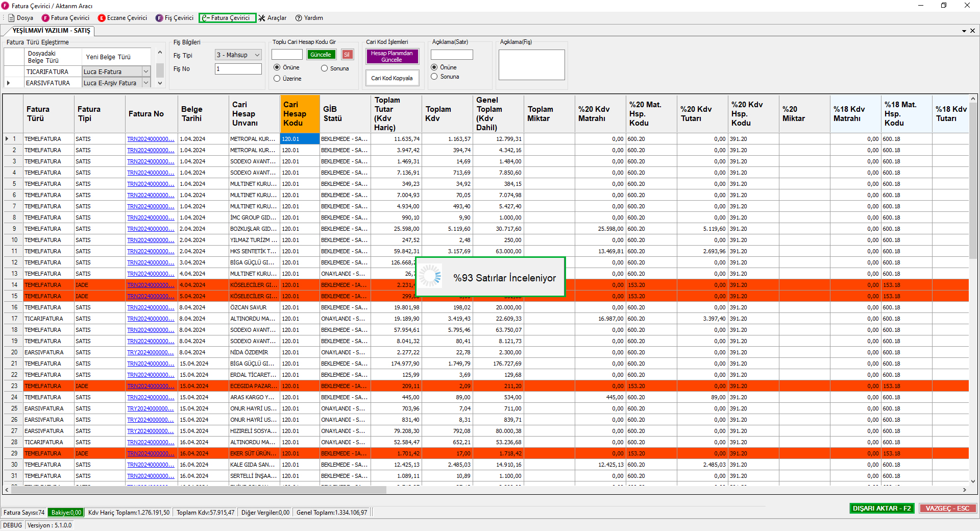The image size is (980, 531).
Task: Click NİDA ÖZDEMİR cell in row 20
Action: click(254, 352)
